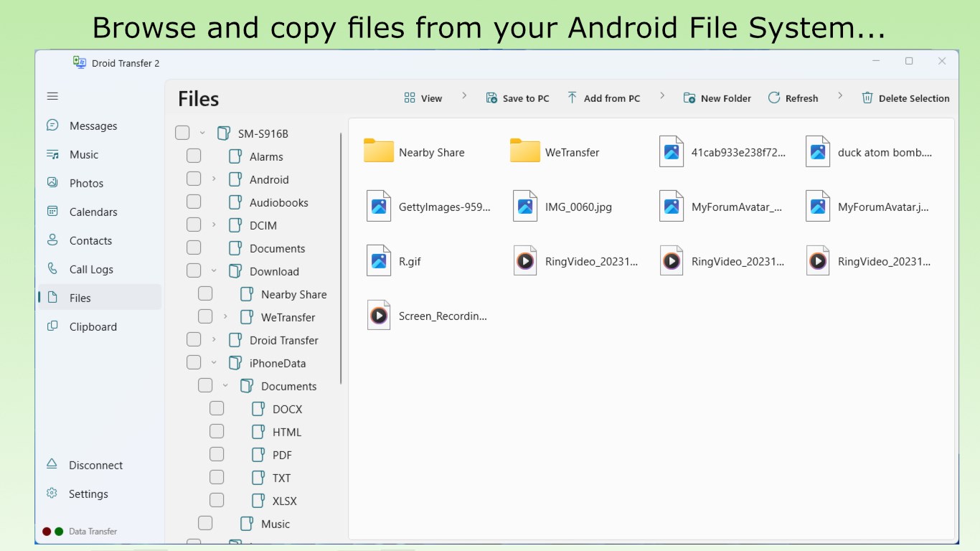Click the hamburger menu icon
Viewport: 980px width, 551px height.
tap(52, 95)
